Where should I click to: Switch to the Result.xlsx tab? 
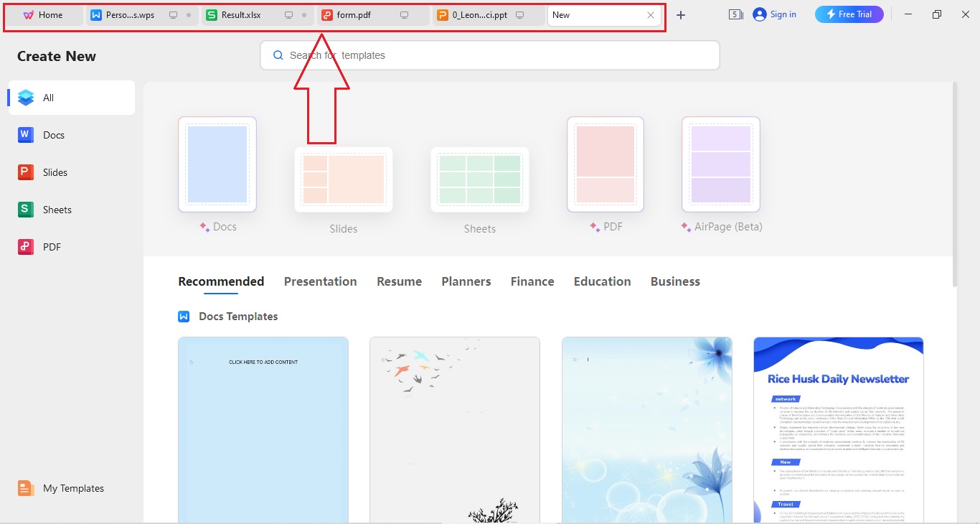pos(257,15)
